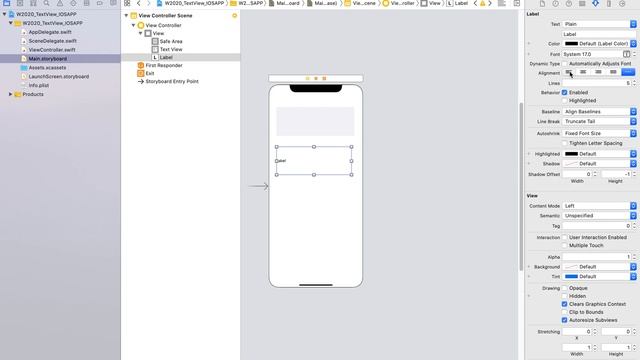
Task: Set label alignment to right
Action: [598, 72]
